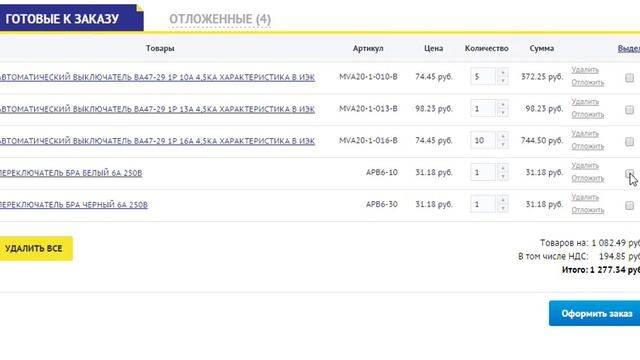Open product link ВА47-29 1Р 16А

tap(157, 141)
